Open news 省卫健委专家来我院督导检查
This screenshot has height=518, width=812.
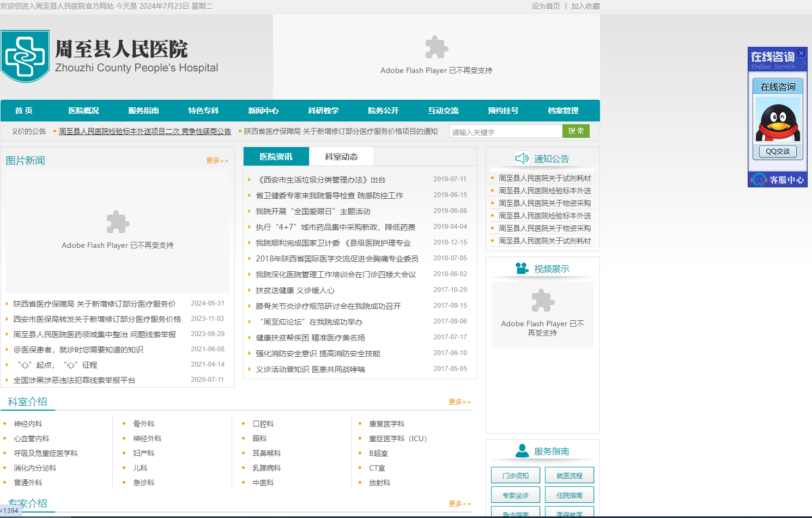point(330,196)
